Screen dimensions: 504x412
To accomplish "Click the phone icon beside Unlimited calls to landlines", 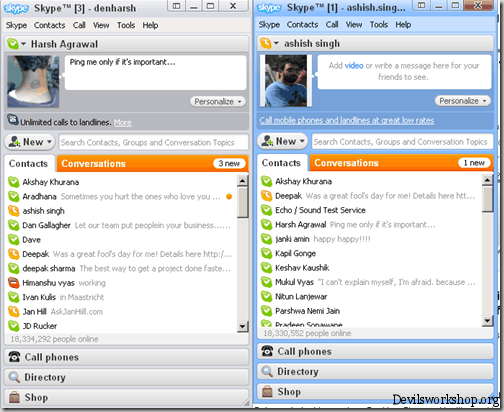I will coord(13,120).
